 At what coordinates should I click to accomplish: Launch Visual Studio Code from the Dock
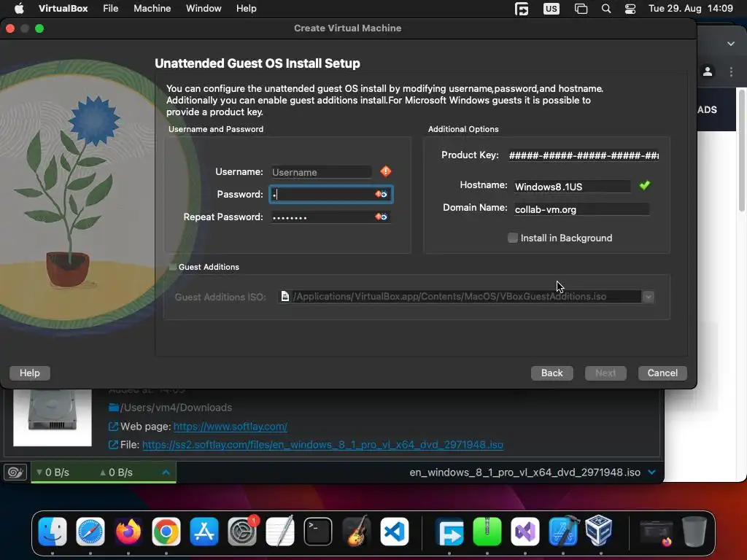click(394, 531)
